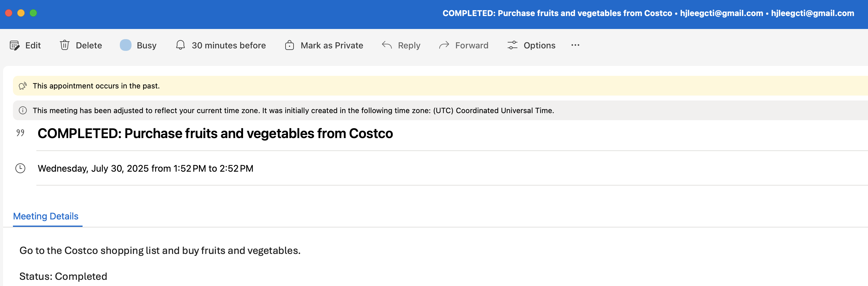Switch to the Meeting Details tab

click(x=46, y=216)
